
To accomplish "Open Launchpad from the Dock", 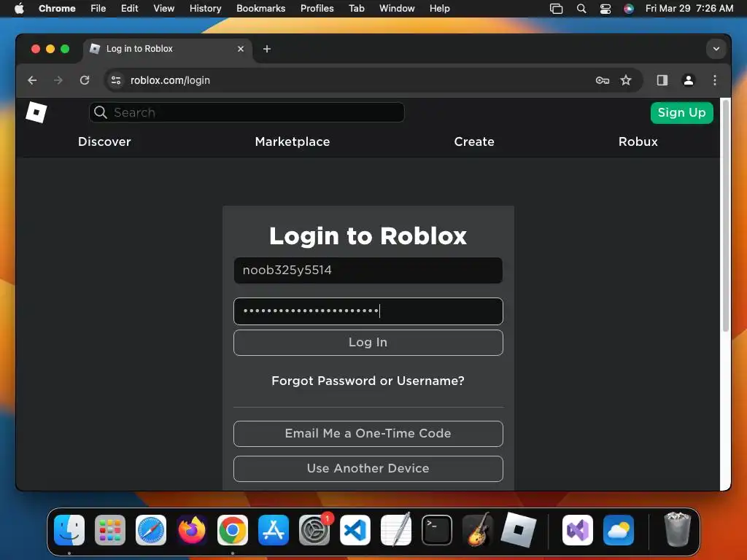I will click(110, 530).
